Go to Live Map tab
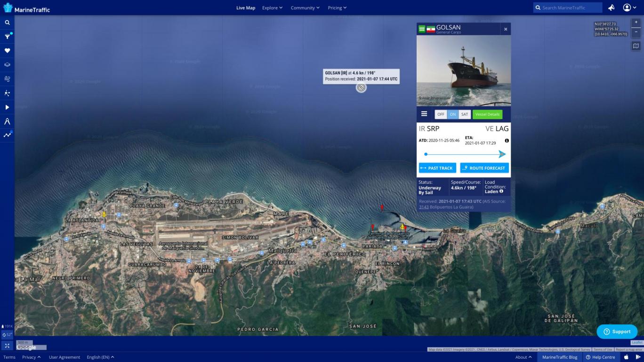644x362 pixels. tap(246, 8)
